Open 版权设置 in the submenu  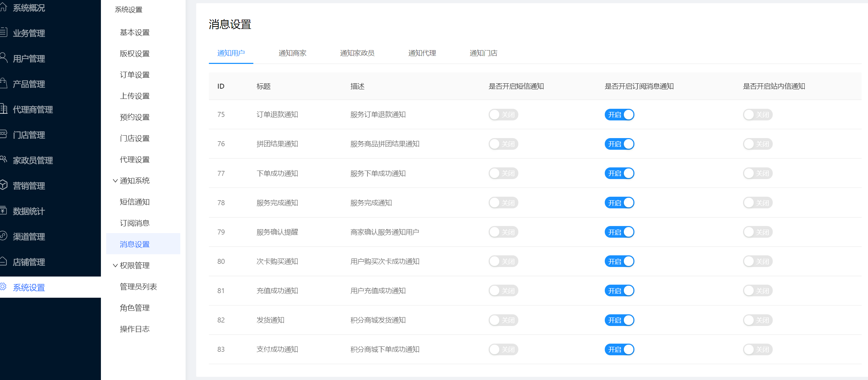[134, 54]
